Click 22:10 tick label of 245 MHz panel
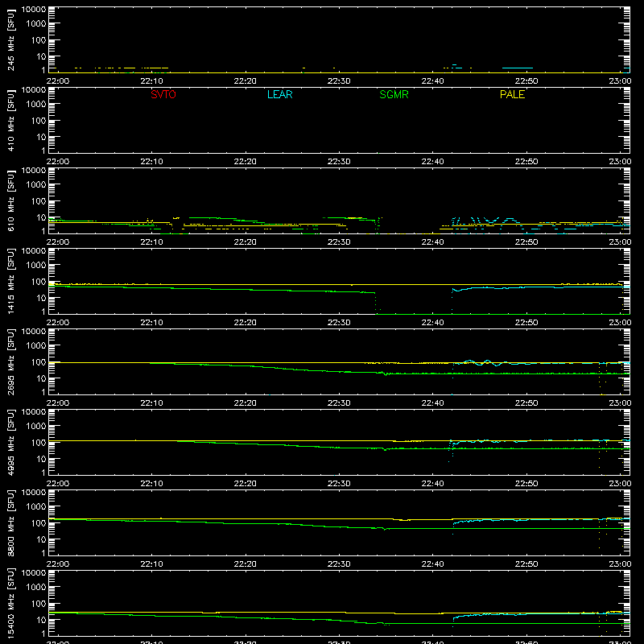 [x=151, y=81]
